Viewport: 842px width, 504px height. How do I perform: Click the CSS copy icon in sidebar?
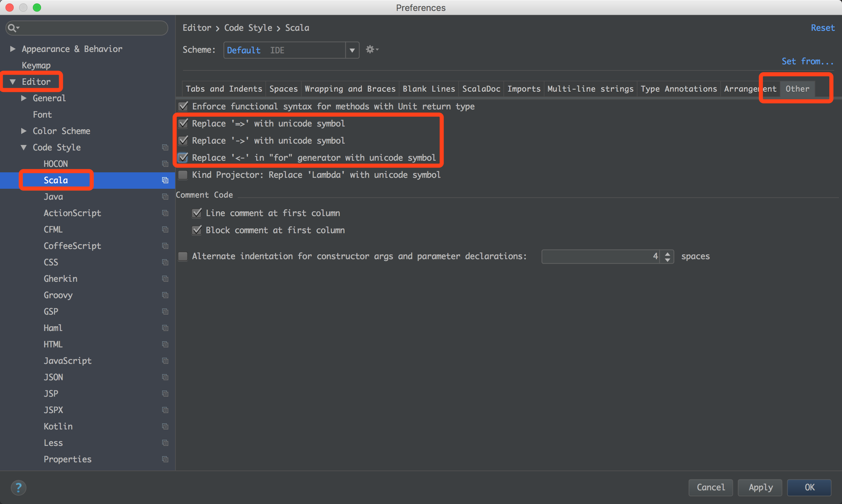(165, 262)
